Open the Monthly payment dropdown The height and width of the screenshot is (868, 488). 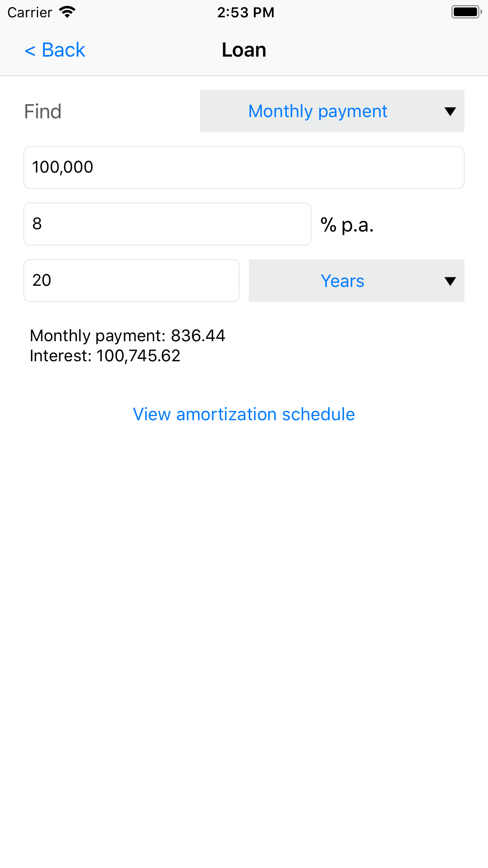click(332, 111)
